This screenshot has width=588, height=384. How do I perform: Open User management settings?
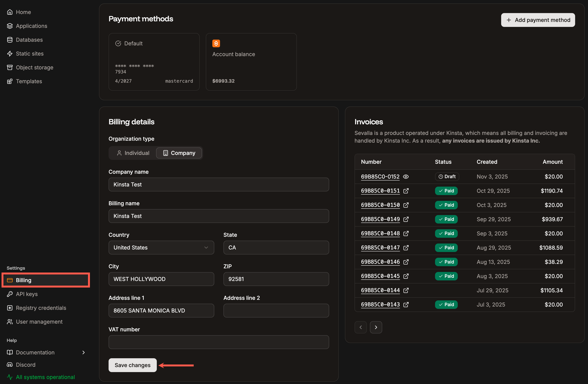[39, 322]
